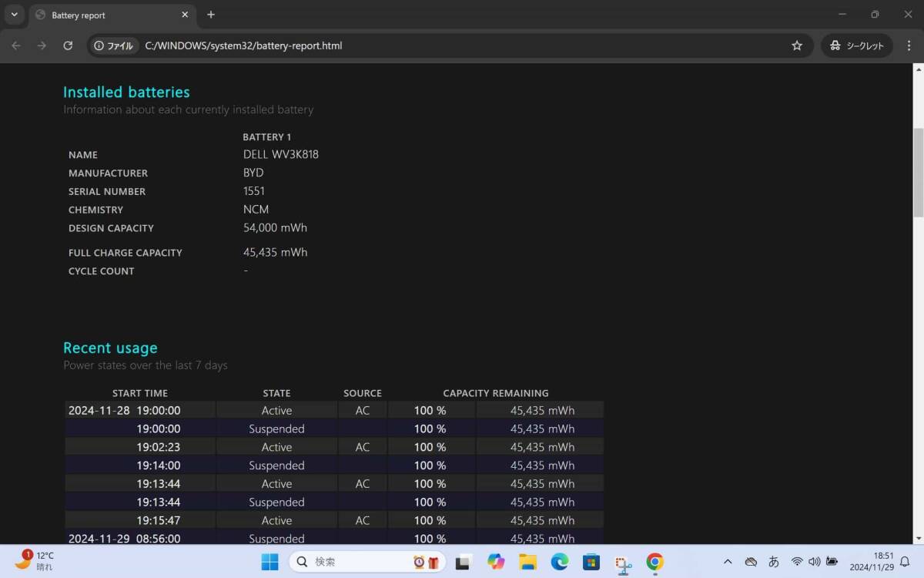Open Chrome's three-dot menu
The width and height of the screenshot is (924, 578).
pos(910,45)
